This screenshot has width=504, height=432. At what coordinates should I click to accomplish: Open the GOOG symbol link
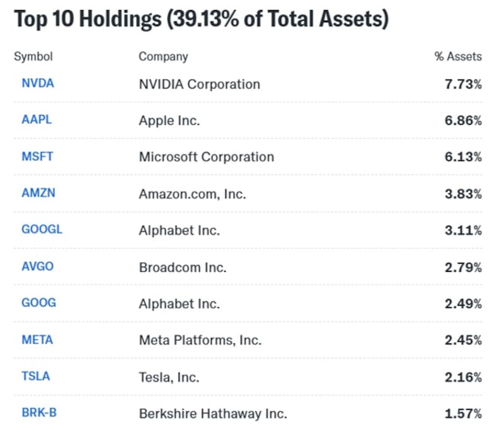pos(38,303)
